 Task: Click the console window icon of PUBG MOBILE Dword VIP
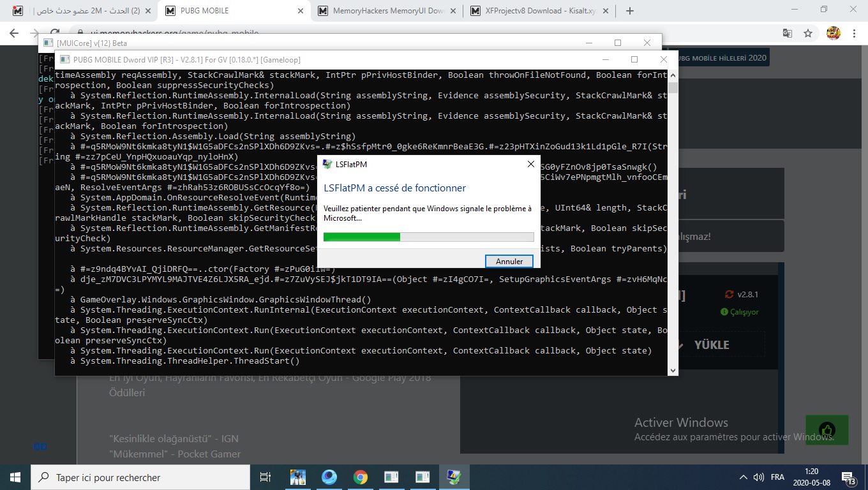(64, 60)
